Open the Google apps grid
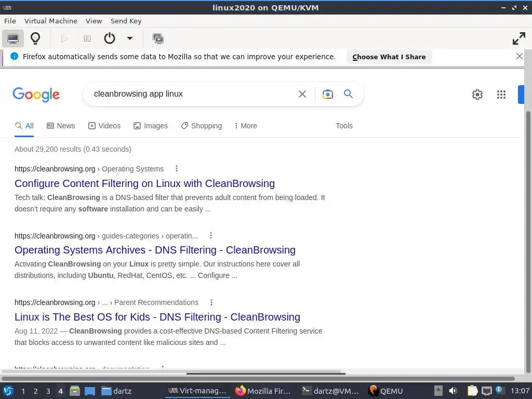 (501, 95)
